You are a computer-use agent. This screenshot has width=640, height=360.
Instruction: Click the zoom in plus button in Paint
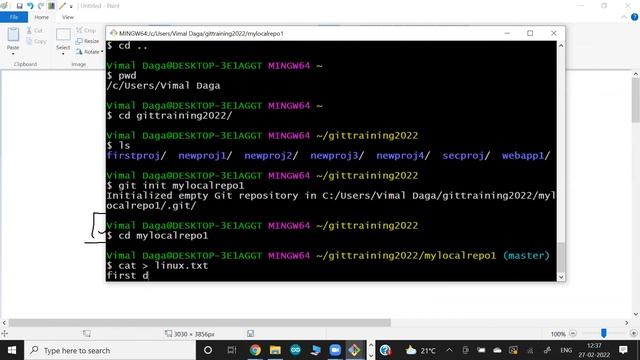633,333
